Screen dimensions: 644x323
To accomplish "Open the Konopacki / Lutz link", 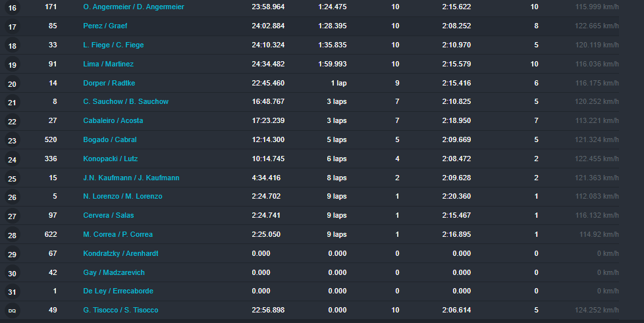I will point(110,159).
